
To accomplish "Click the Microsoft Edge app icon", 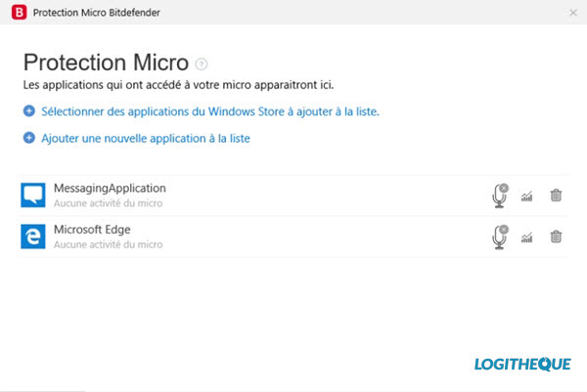I will point(33,237).
